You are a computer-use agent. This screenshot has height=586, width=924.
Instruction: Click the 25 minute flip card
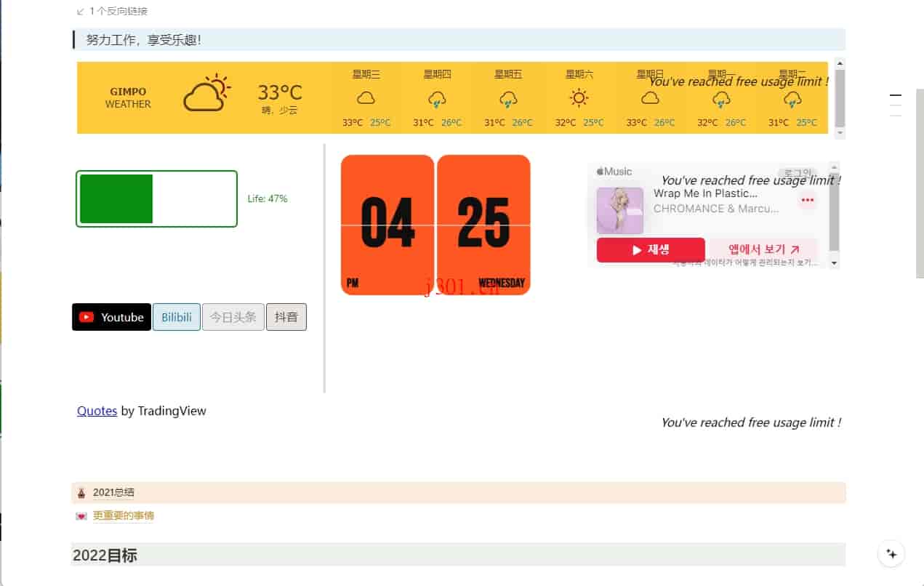483,225
